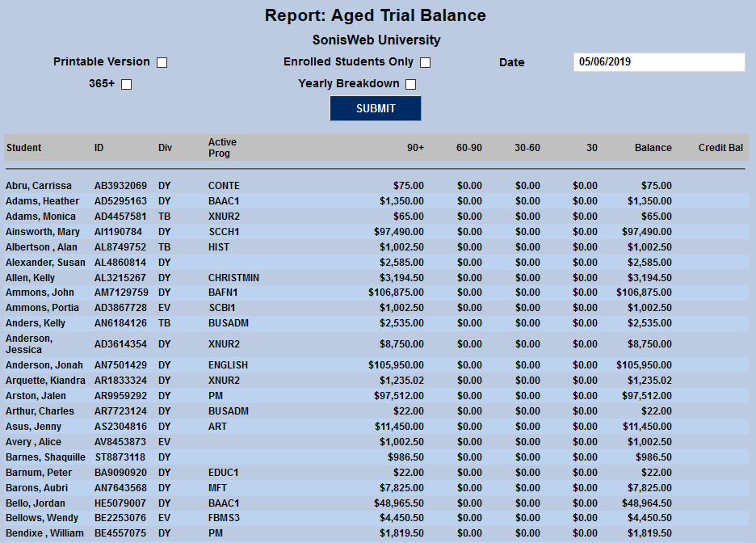Image resolution: width=756 pixels, height=543 pixels.
Task: Select the Div column header
Action: pos(164,148)
